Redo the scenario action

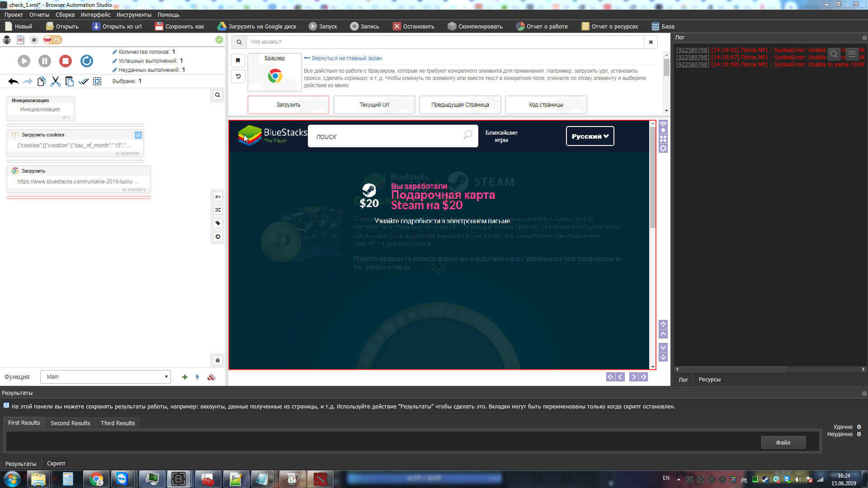tap(28, 81)
